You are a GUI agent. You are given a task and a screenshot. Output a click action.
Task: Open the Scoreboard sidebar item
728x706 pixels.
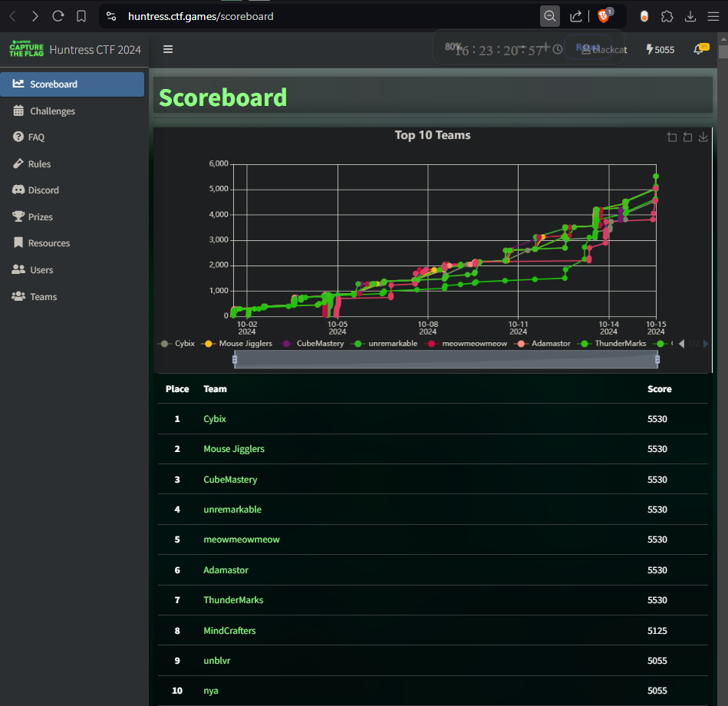tap(72, 84)
